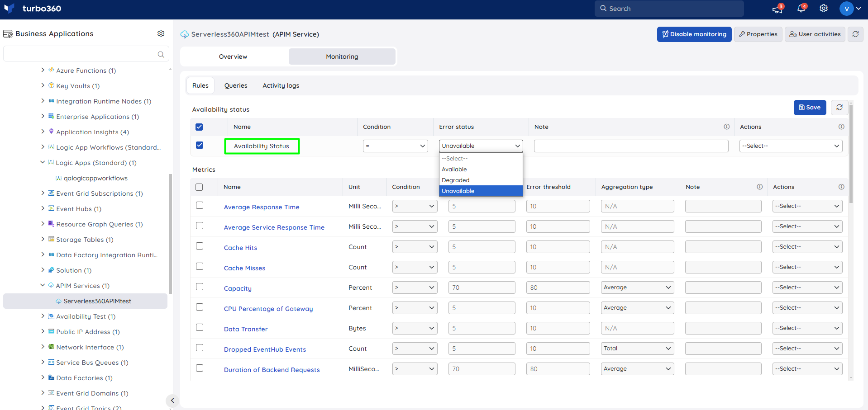Select qalogicappworkflows in the tree
Viewport: 868px width, 410px height.
(x=95, y=178)
